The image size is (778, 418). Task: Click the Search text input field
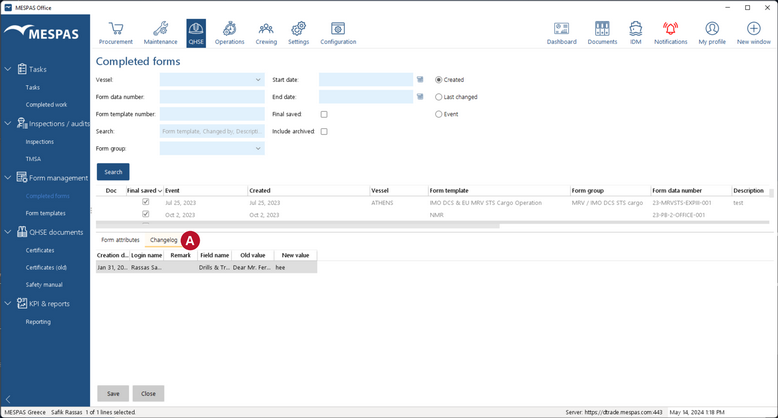point(212,132)
